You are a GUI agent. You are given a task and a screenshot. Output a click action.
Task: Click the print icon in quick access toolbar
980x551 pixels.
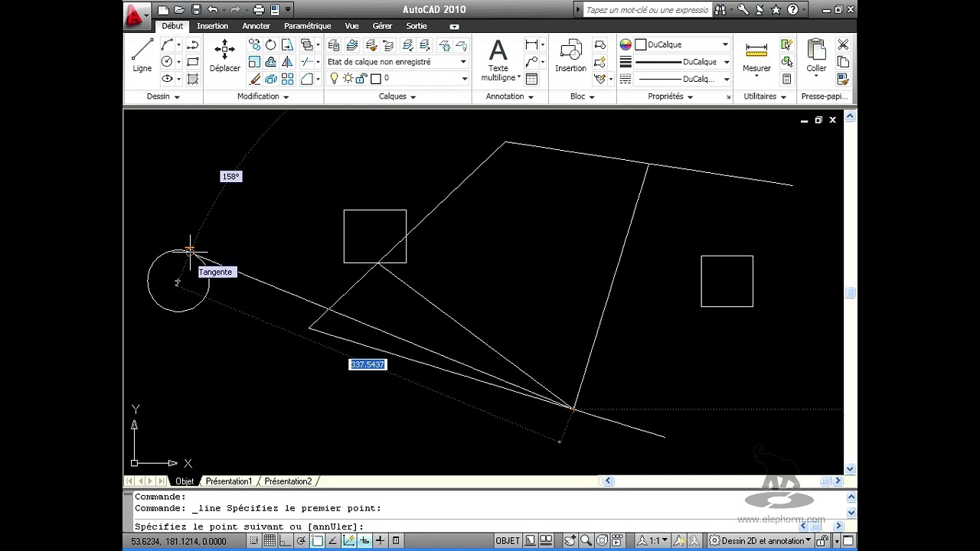[x=258, y=10]
